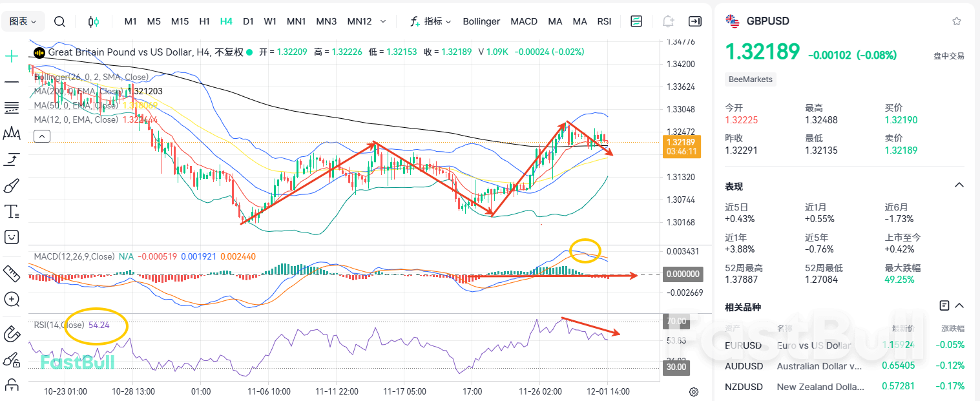Pick the text annotation tool
This screenshot has width=980, height=401.
[x=10, y=211]
